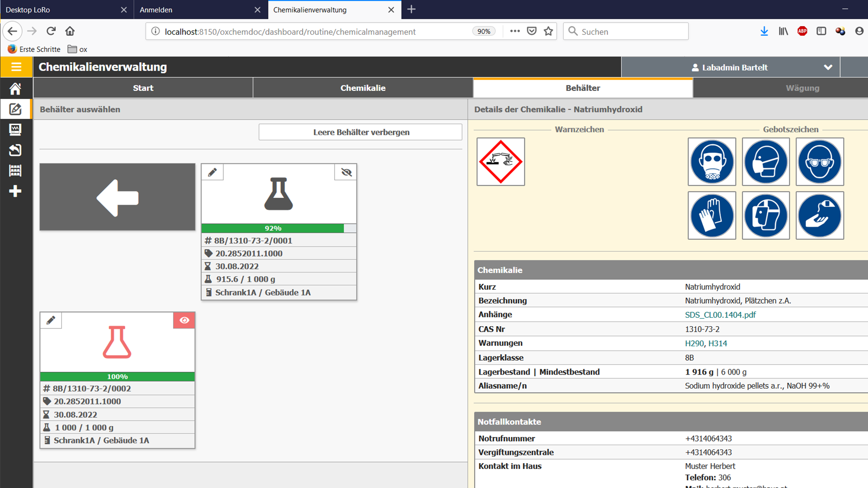Image resolution: width=868 pixels, height=488 pixels.
Task: Click Leere Behälter verbergen button
Action: pyautogui.click(x=360, y=132)
